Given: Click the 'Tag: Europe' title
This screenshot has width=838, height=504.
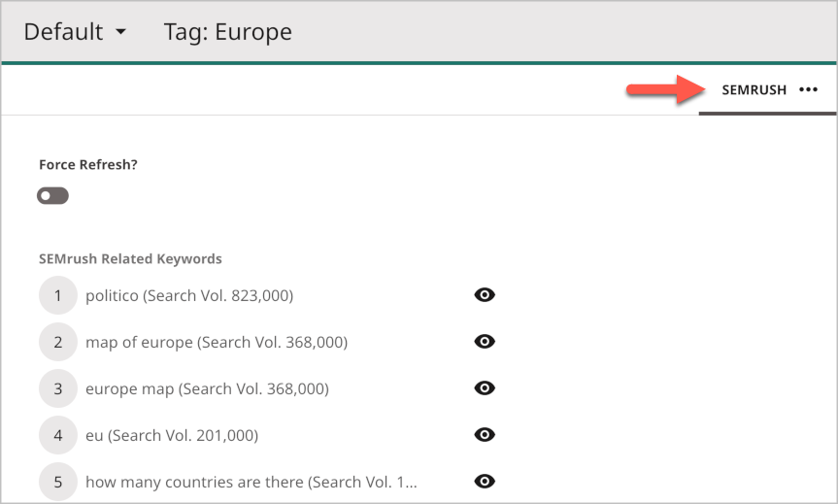Looking at the screenshot, I should click(227, 32).
